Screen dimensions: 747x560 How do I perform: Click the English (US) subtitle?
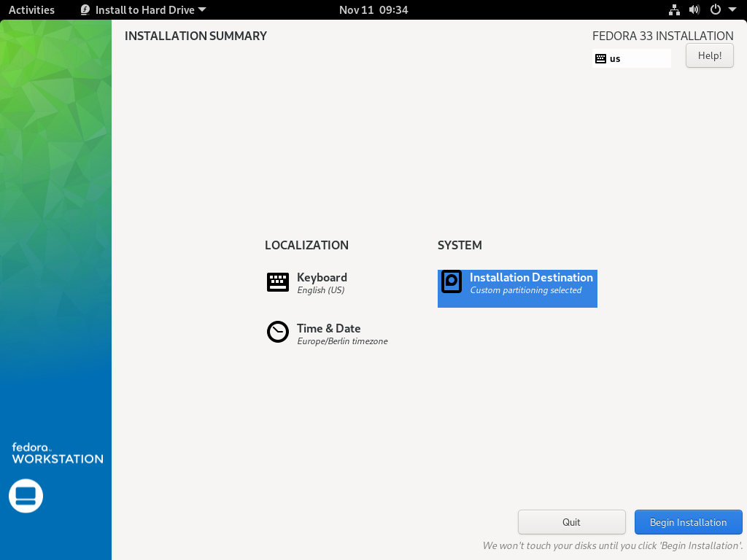(321, 290)
